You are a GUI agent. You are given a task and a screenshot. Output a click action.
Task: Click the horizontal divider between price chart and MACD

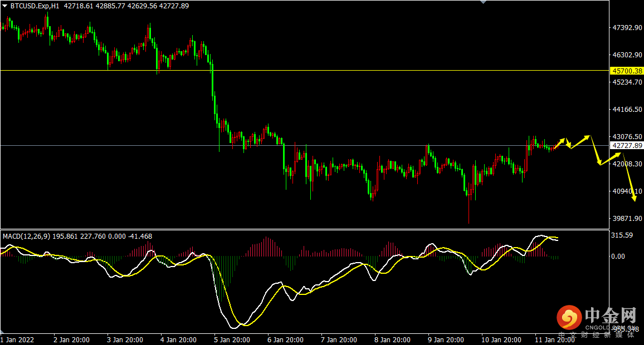[x=304, y=229]
